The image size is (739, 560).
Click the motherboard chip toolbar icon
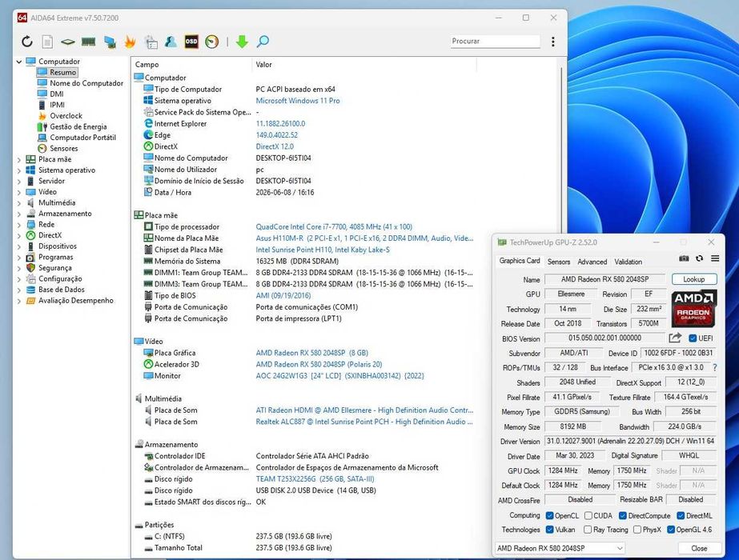(68, 42)
